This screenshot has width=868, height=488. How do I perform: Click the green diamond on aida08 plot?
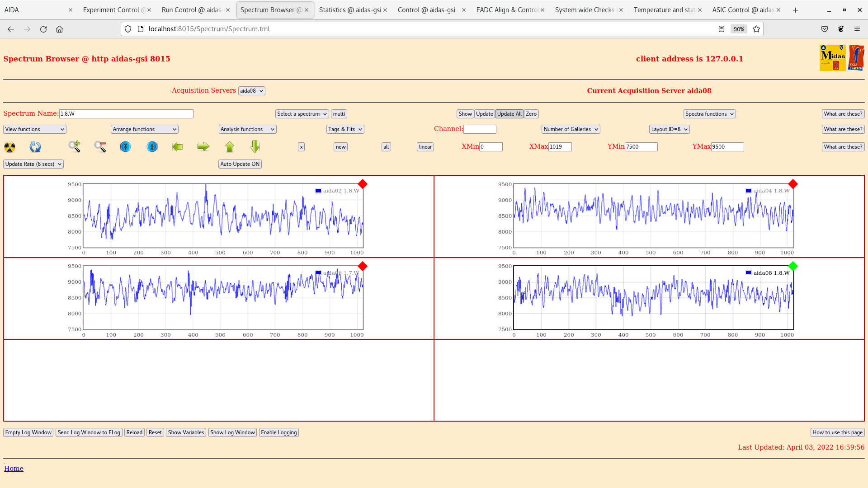point(793,266)
